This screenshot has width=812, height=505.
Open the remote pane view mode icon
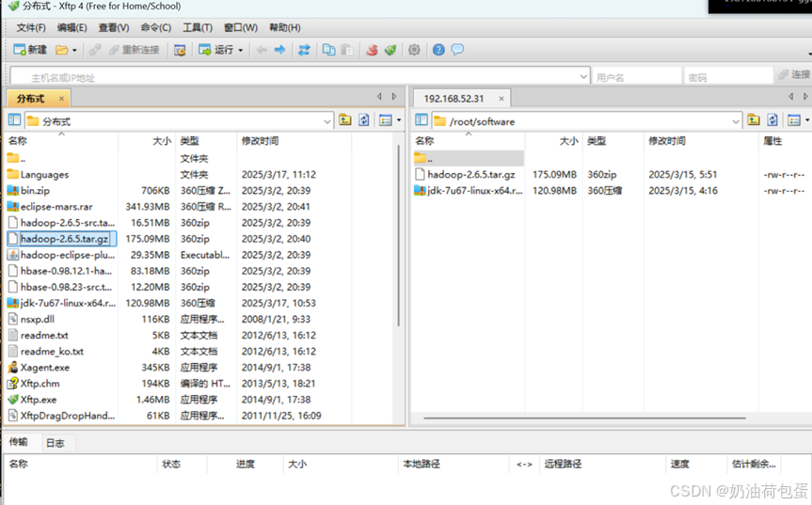point(793,120)
